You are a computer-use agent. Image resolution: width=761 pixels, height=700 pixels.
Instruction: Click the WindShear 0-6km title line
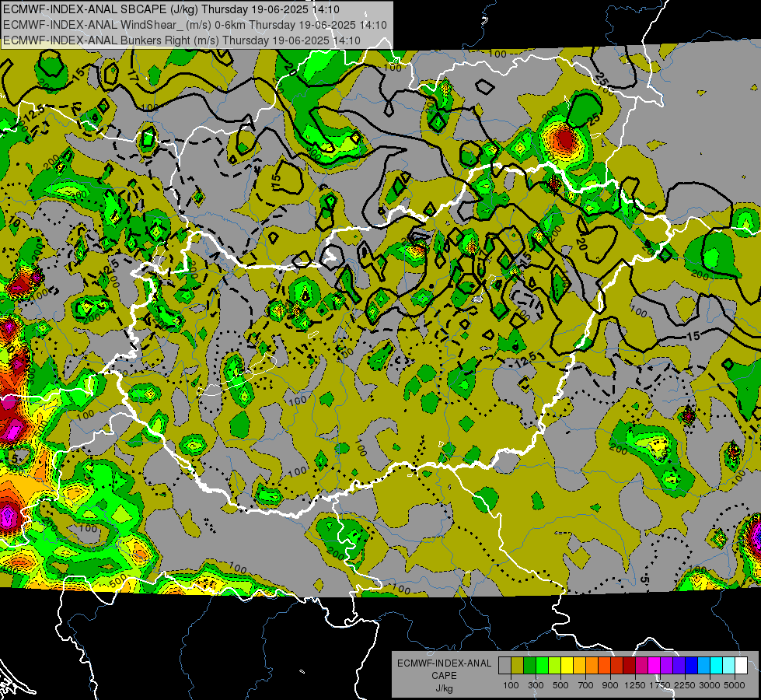[x=194, y=25]
